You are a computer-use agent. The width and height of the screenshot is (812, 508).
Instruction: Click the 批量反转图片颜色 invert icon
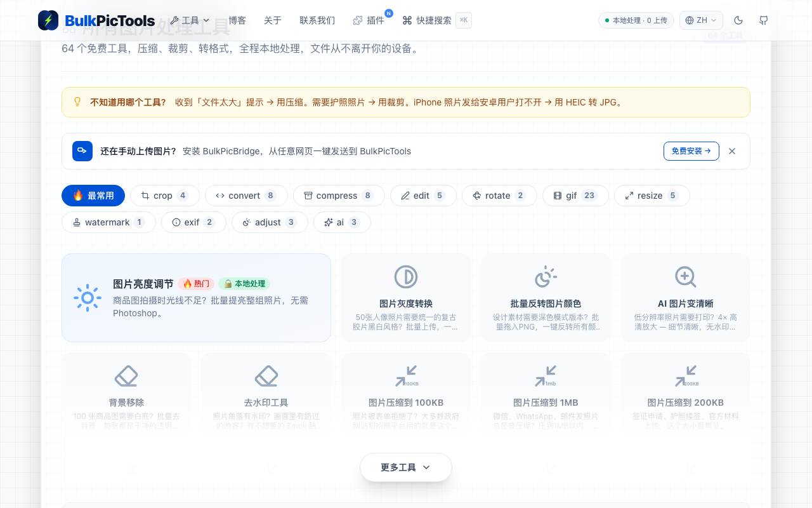[x=546, y=277]
